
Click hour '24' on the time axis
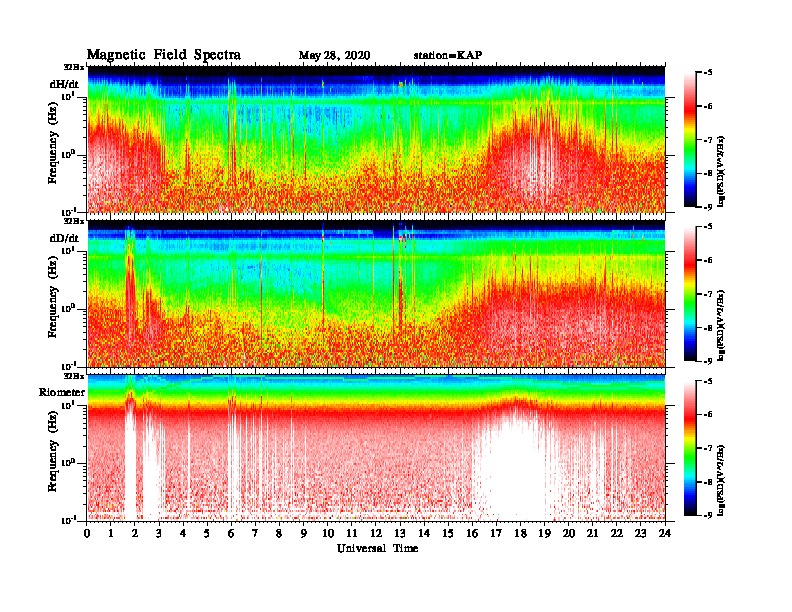coord(665,533)
